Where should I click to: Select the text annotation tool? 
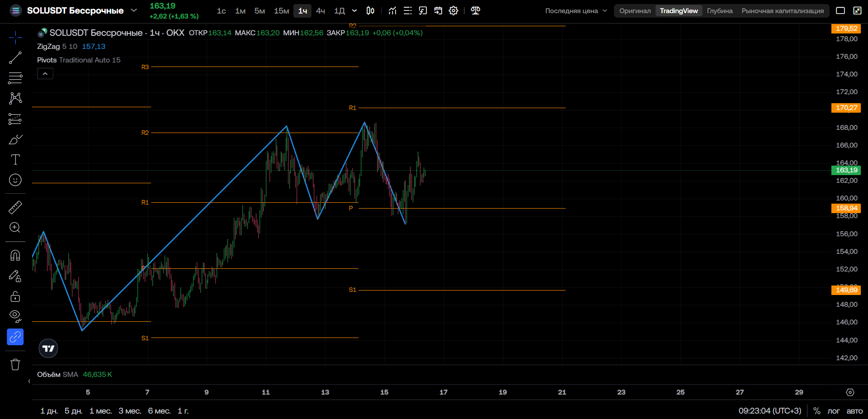(15, 159)
